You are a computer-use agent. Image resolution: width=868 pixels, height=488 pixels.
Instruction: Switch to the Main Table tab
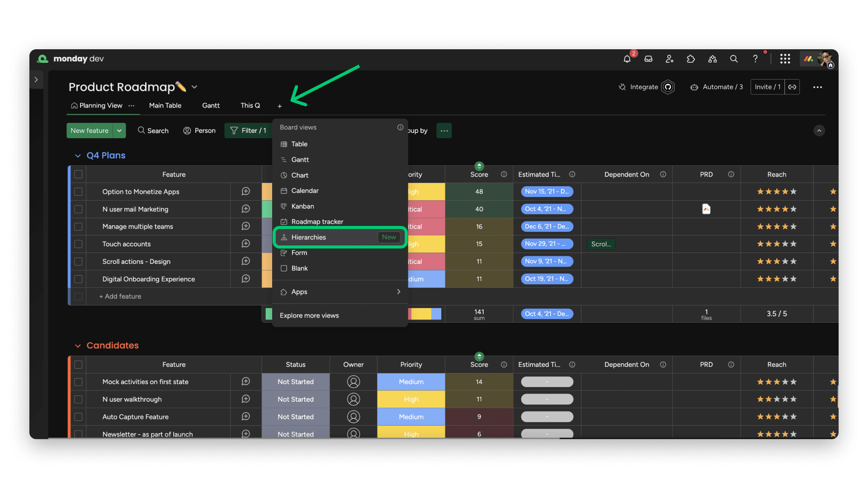pos(165,105)
